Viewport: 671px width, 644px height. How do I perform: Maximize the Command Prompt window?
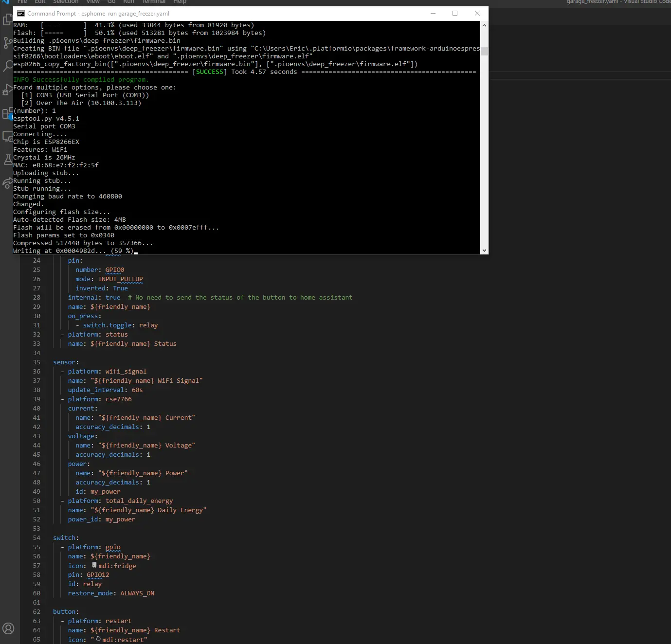455,14
